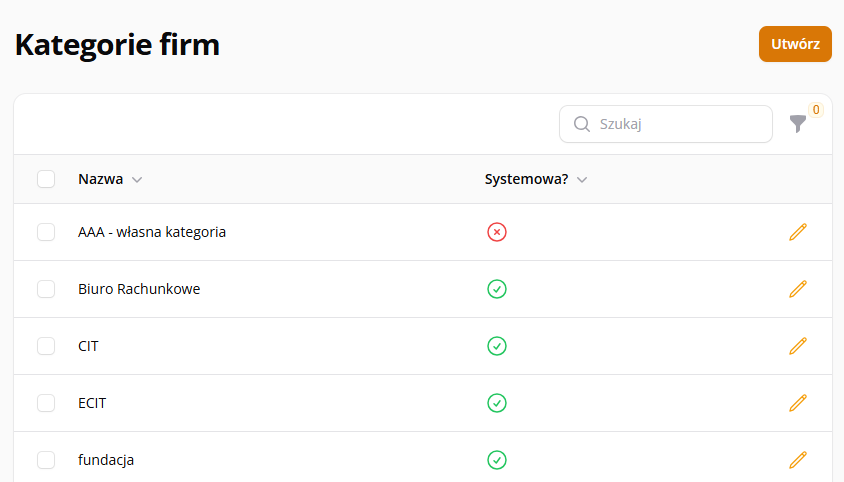Tick the fundacja row checkbox
This screenshot has height=482, width=844.
click(46, 460)
